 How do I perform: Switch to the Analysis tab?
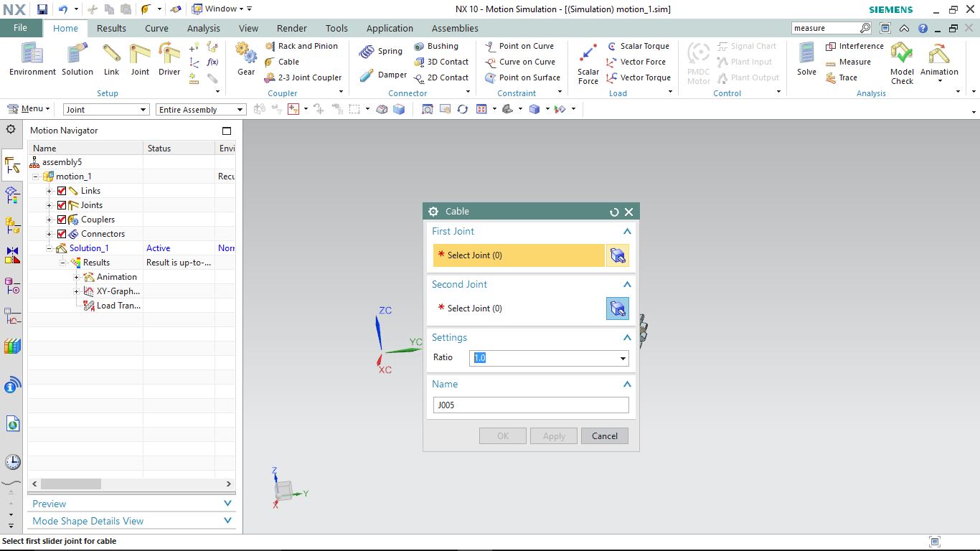pyautogui.click(x=204, y=29)
